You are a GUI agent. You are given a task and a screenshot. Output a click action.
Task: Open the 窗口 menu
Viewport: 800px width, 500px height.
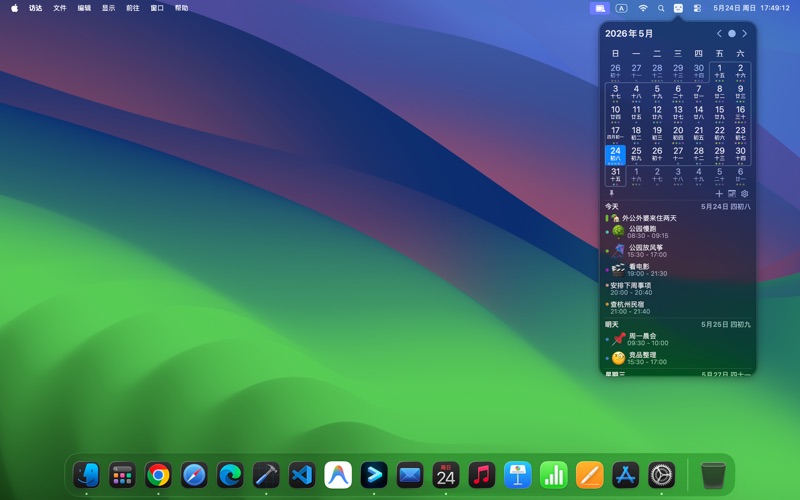[x=157, y=8]
